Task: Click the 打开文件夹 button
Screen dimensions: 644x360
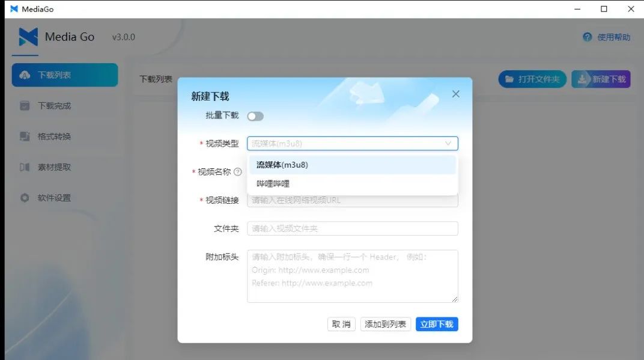Action: pyautogui.click(x=532, y=79)
